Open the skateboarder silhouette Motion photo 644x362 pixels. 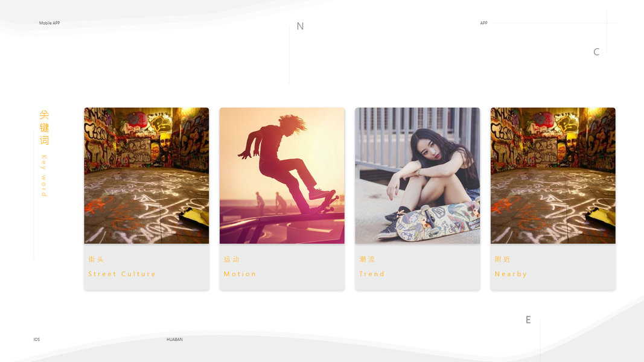click(x=282, y=176)
